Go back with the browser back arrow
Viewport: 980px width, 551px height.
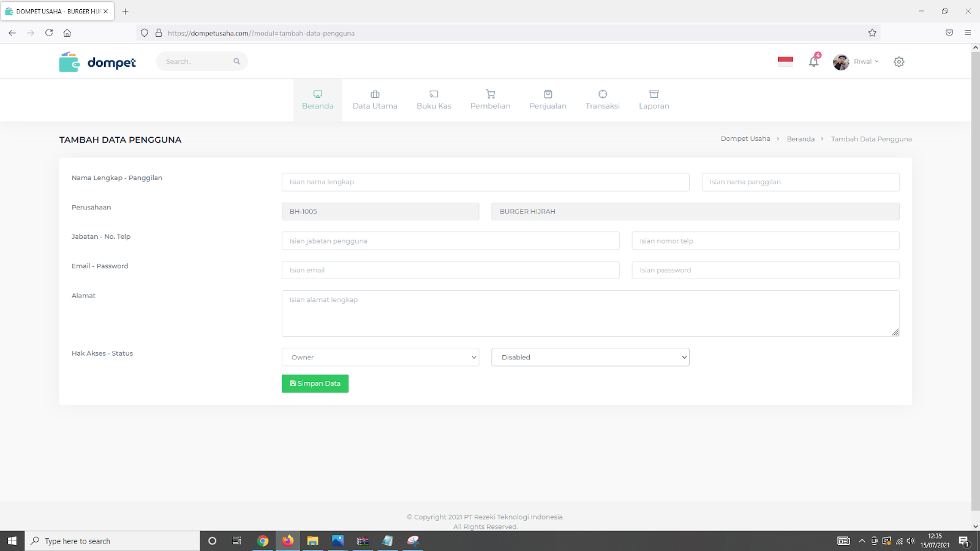[x=12, y=33]
